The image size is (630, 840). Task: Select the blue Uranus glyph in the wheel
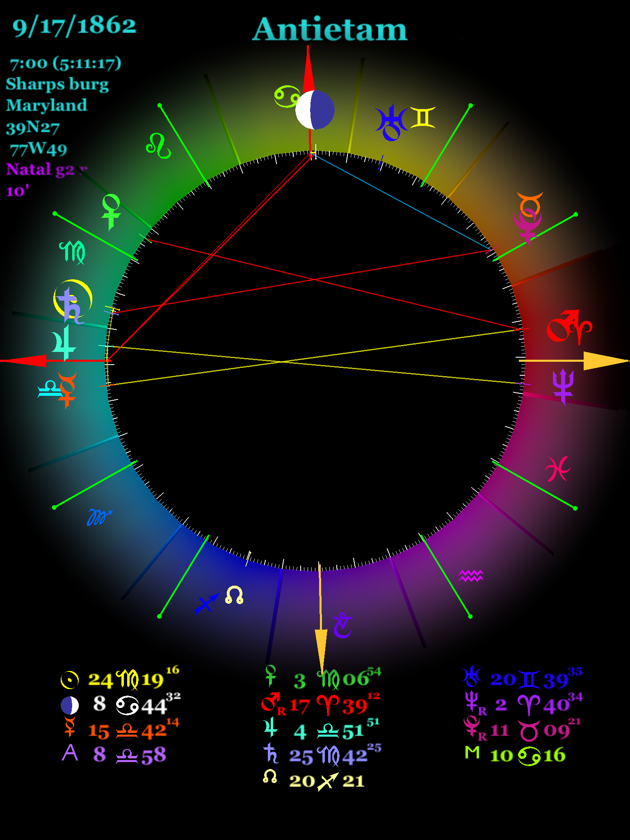click(390, 122)
